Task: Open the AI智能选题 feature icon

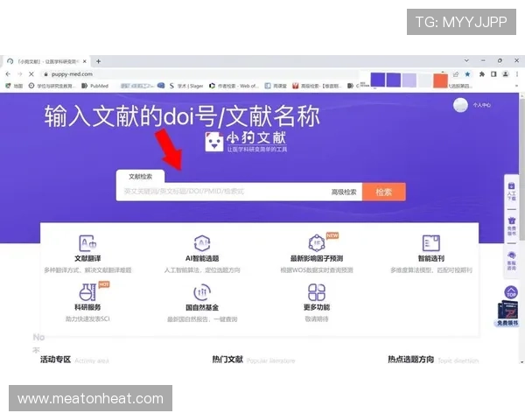Action: click(x=202, y=243)
